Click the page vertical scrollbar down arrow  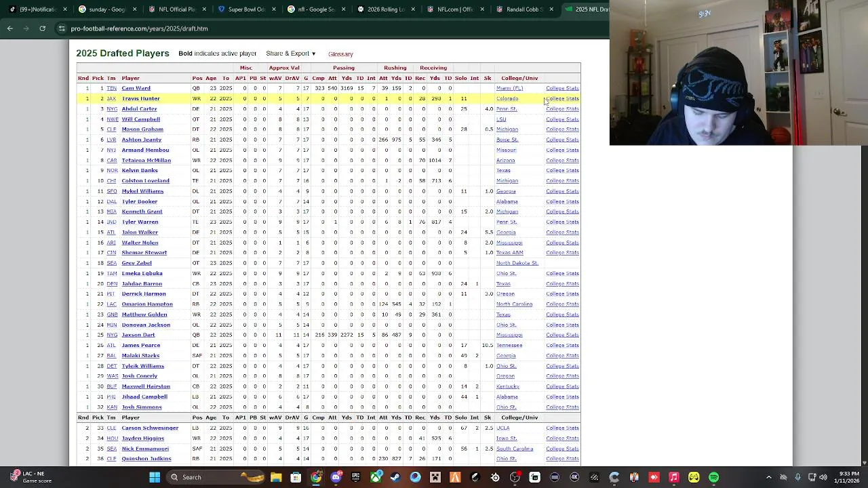coord(864,463)
